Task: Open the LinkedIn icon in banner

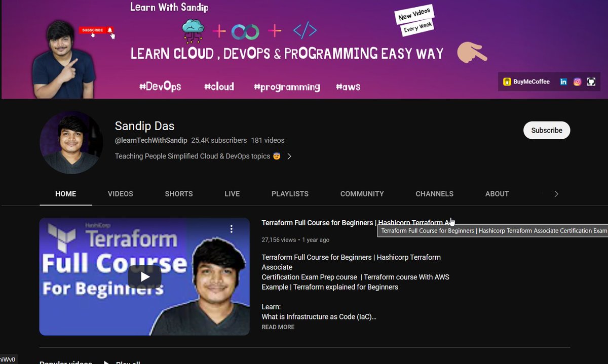Action: (x=563, y=82)
